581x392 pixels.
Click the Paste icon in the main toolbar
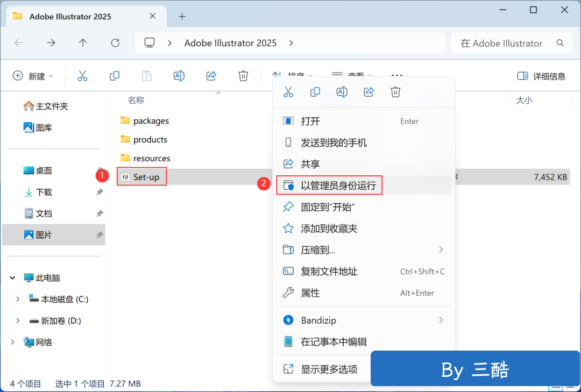pyautogui.click(x=147, y=76)
